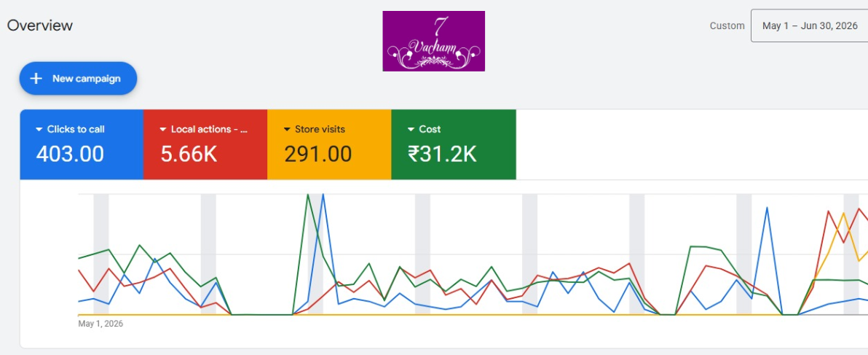
Task: Click the plus icon in New campaign
Action: 36,79
